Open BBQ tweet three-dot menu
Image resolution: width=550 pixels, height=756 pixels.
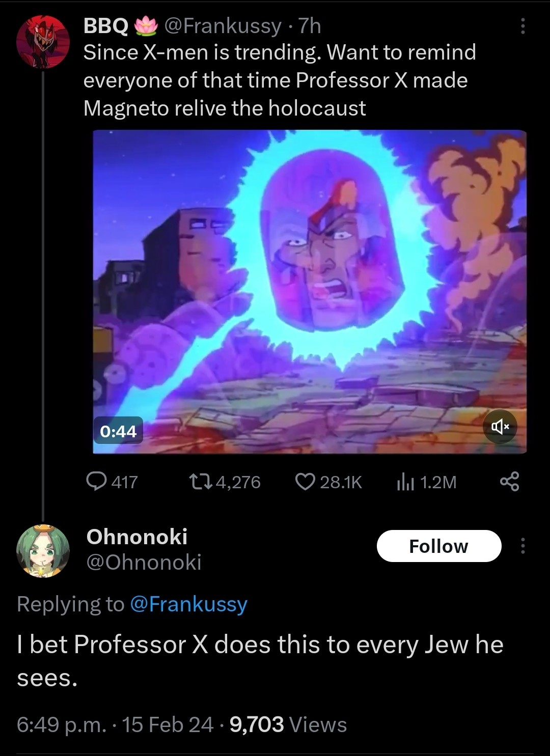(x=522, y=26)
